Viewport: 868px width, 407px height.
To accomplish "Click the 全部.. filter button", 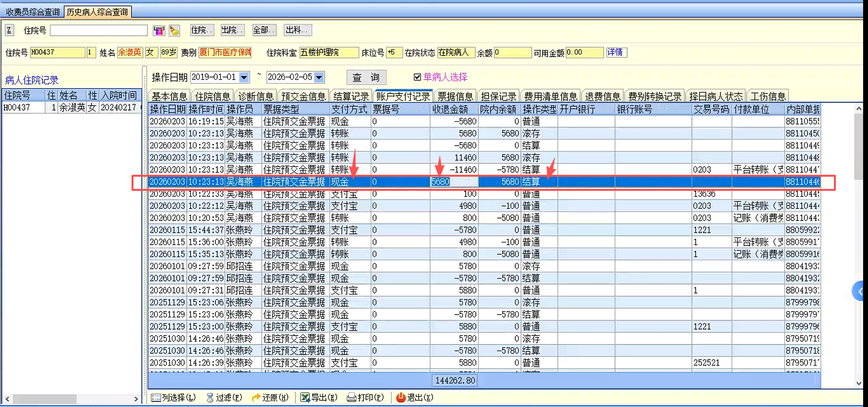I will [x=264, y=30].
